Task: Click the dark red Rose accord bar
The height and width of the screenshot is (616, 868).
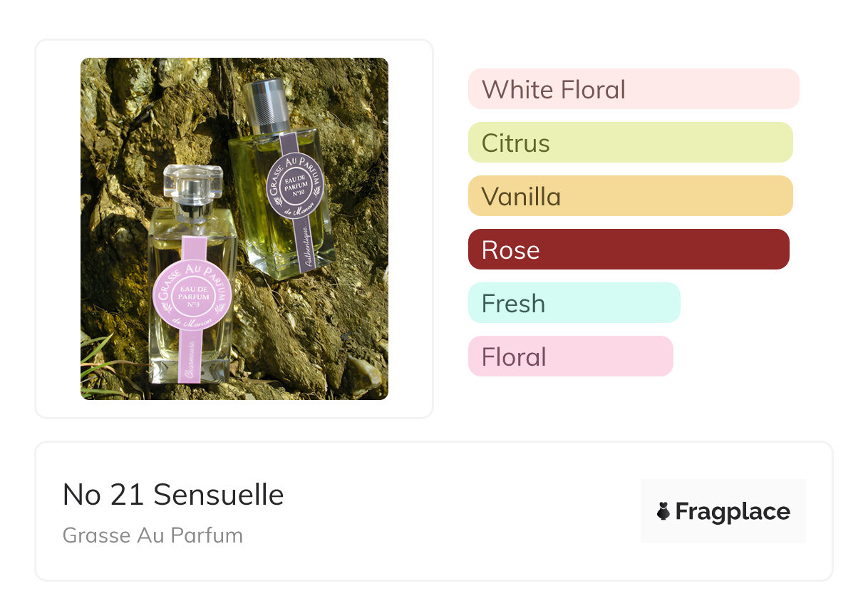Action: pyautogui.click(x=628, y=250)
